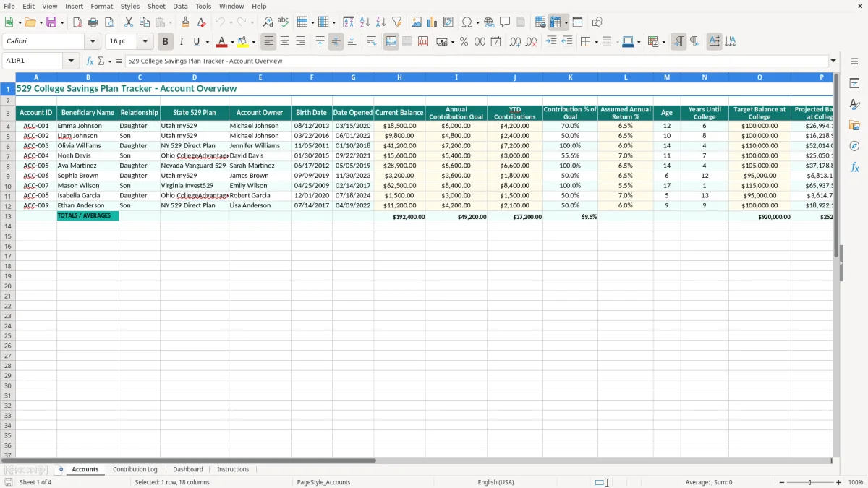
Task: Switch to the Dashboard sheet tab
Action: pos(188,469)
